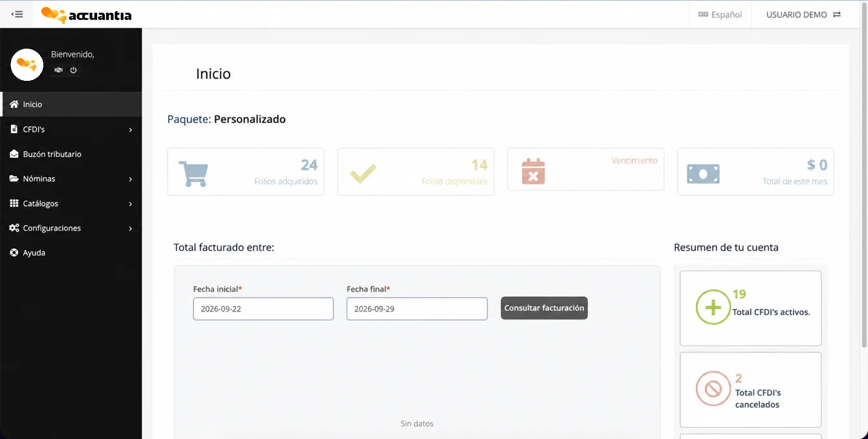
Task: Click the green plus icon for active CFDI's
Action: (x=713, y=307)
